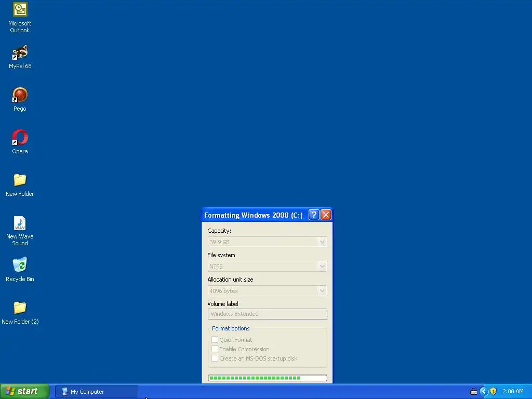
Task: Select the New Folder desktop icon
Action: click(20, 185)
